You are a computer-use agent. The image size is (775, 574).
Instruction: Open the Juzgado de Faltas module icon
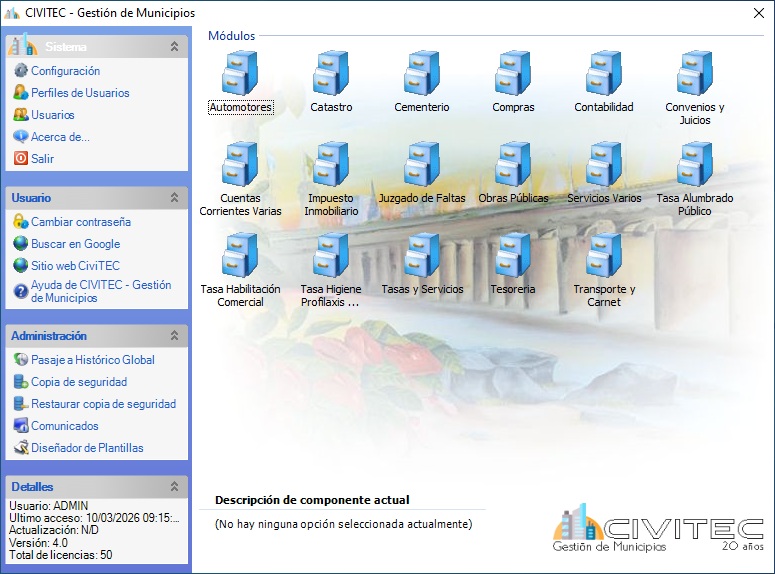[422, 164]
